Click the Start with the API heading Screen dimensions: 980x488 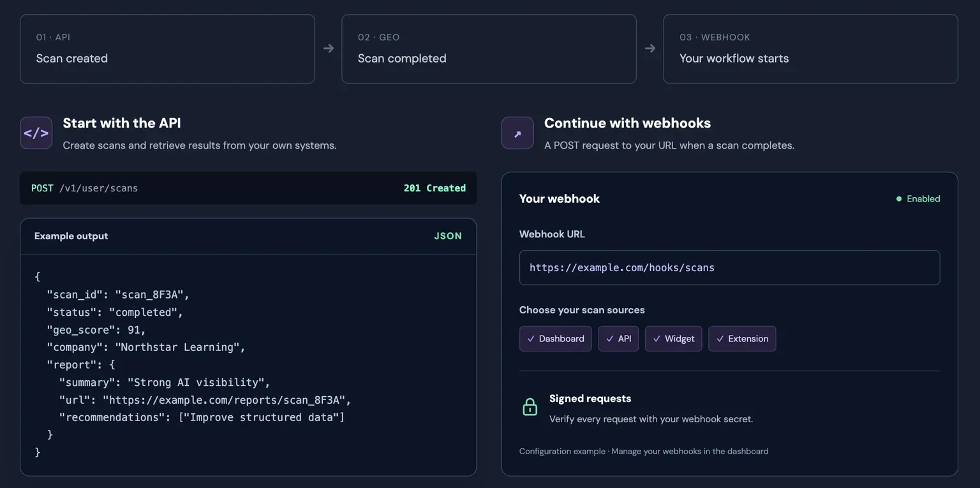[x=122, y=123]
